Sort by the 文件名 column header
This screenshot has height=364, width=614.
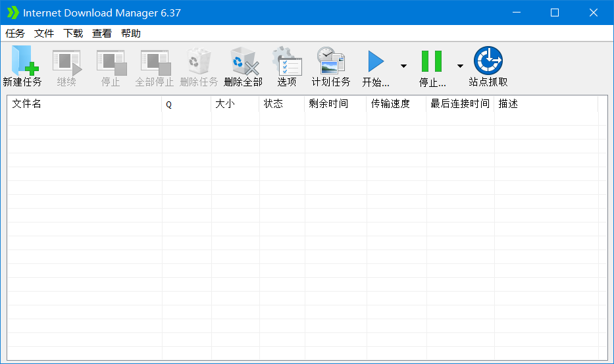85,104
